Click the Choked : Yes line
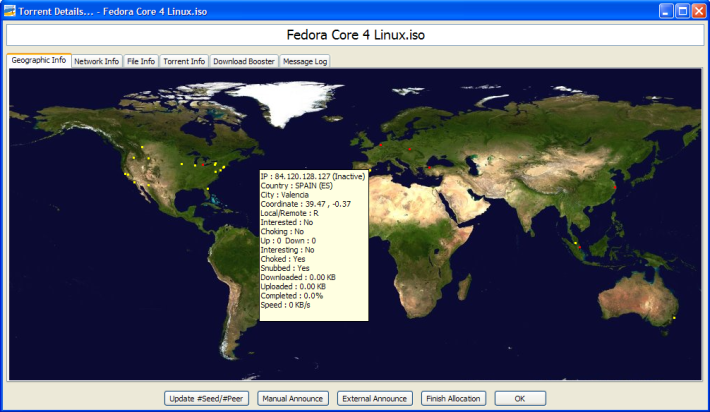This screenshot has height=412, width=710. coord(283,259)
